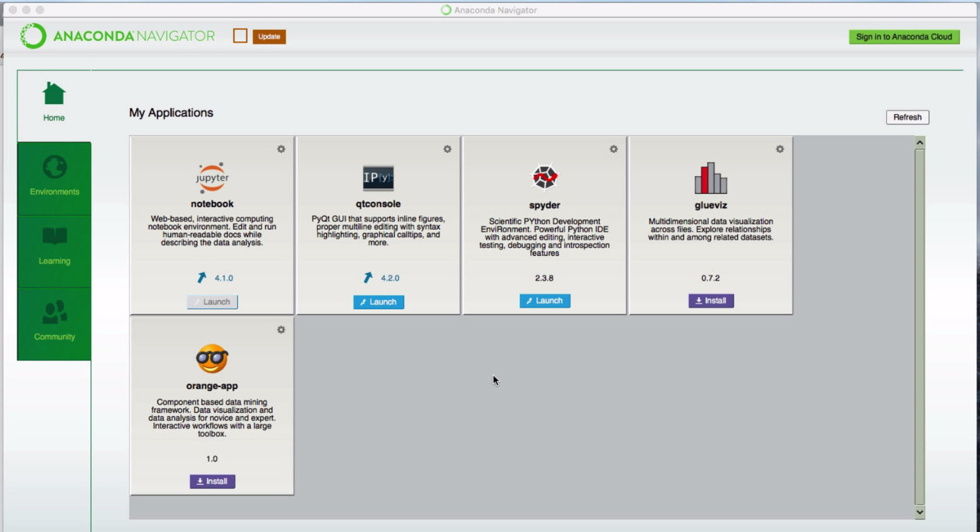This screenshot has height=532, width=980.
Task: Click the qtconsole description text
Action: (x=378, y=231)
